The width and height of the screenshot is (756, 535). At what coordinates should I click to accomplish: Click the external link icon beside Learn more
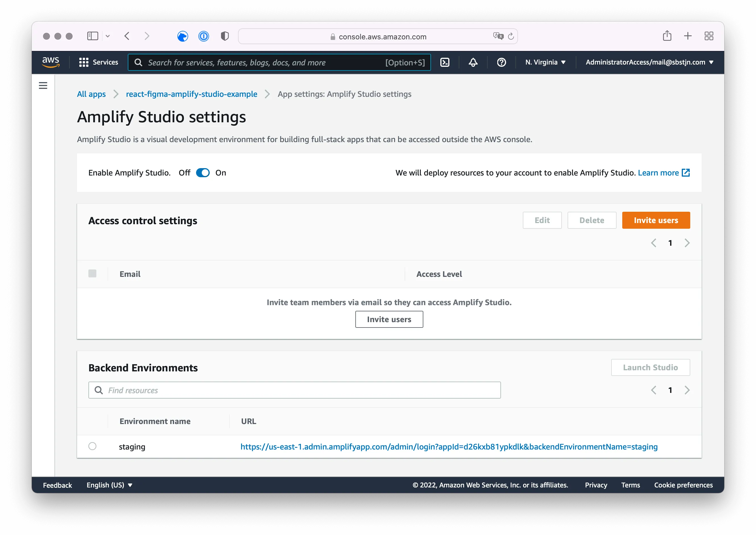point(686,172)
